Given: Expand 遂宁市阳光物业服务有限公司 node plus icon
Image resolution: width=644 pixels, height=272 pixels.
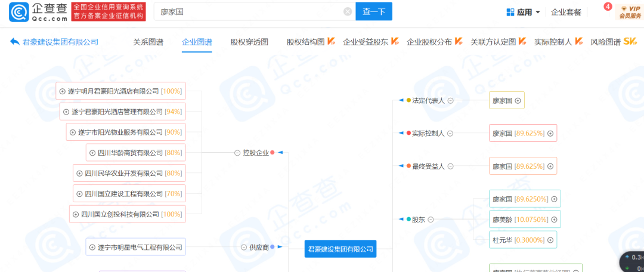Looking at the screenshot, I should tap(73, 132).
